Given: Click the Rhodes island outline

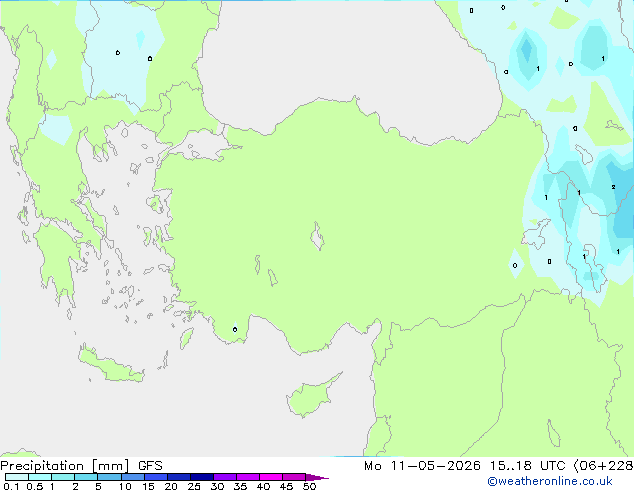Looking at the screenshot, I should 186,338.
